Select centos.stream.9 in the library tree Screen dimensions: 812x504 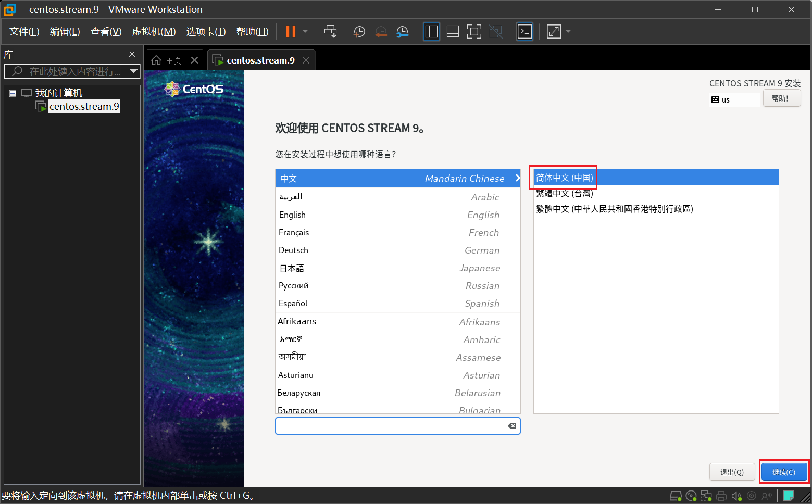[x=84, y=106]
